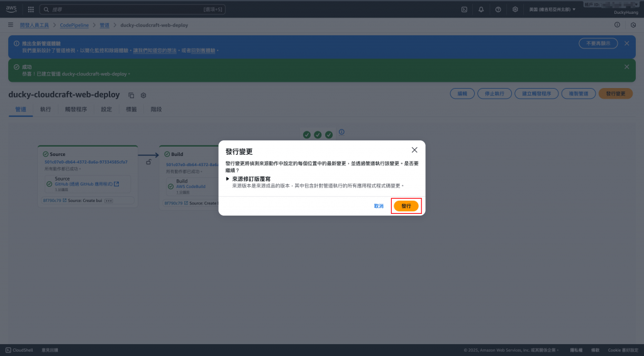Screen dimensions: 644x356
Task: Click the Build action success checkmark
Action: coord(171,186)
